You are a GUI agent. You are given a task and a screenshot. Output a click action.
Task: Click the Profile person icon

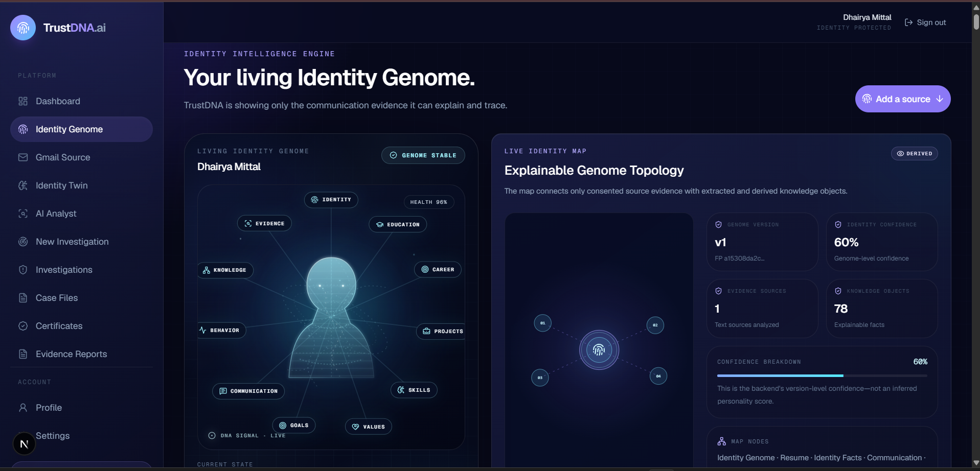[23, 408]
